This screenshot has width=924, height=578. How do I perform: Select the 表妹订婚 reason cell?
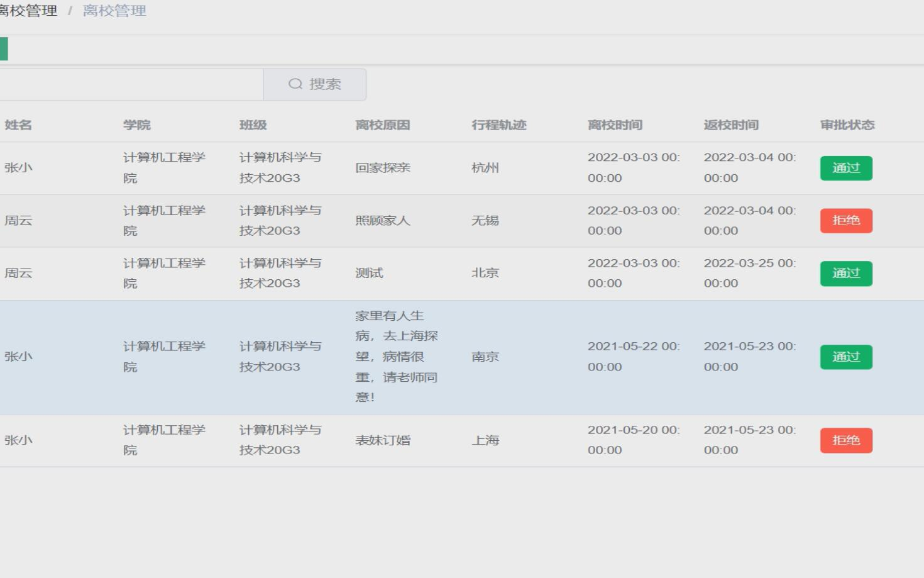[x=383, y=440]
